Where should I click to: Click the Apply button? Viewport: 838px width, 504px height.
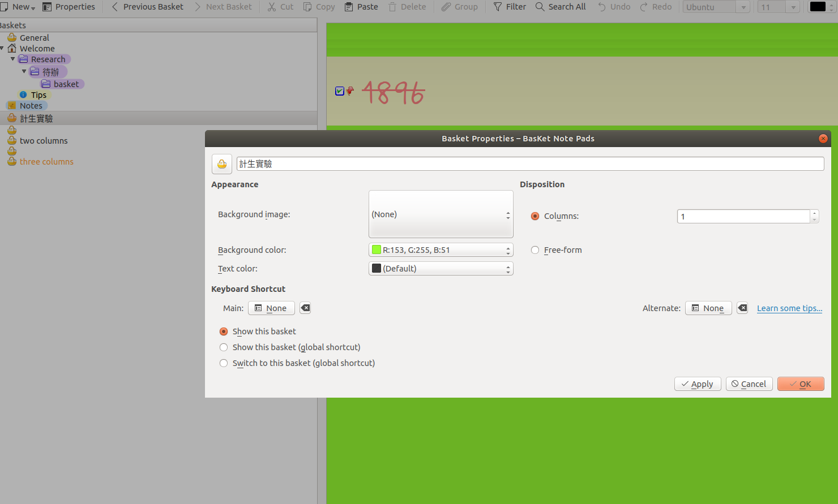pos(698,384)
